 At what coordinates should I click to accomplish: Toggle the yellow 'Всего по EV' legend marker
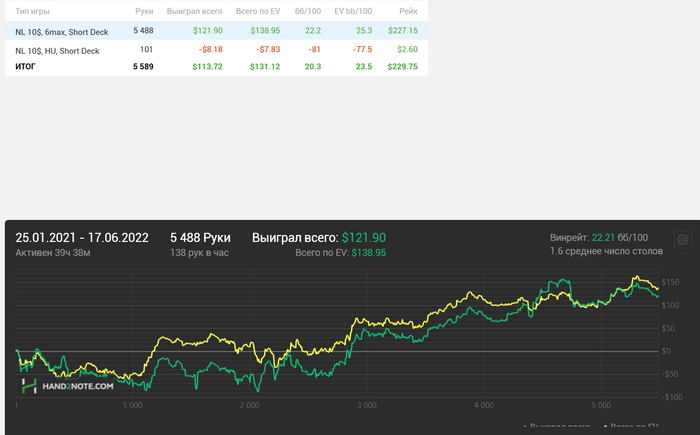click(x=605, y=427)
